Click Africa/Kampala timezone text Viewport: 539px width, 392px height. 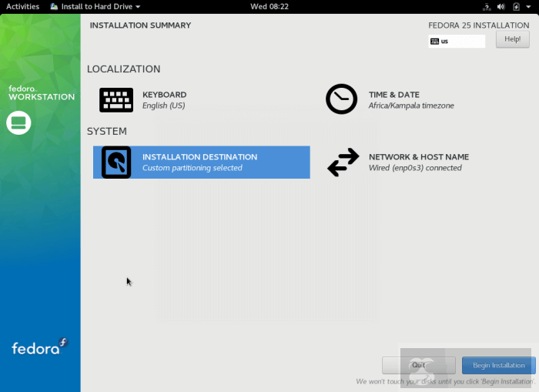click(x=411, y=106)
